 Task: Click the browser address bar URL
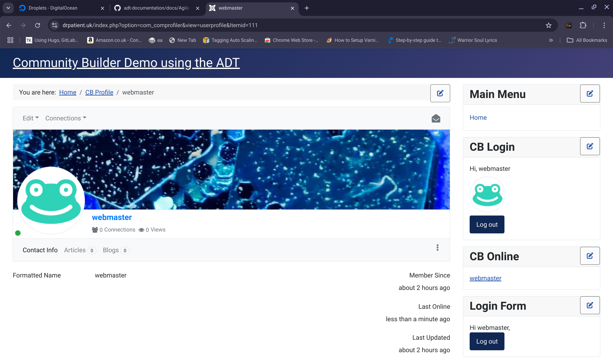coord(160,25)
